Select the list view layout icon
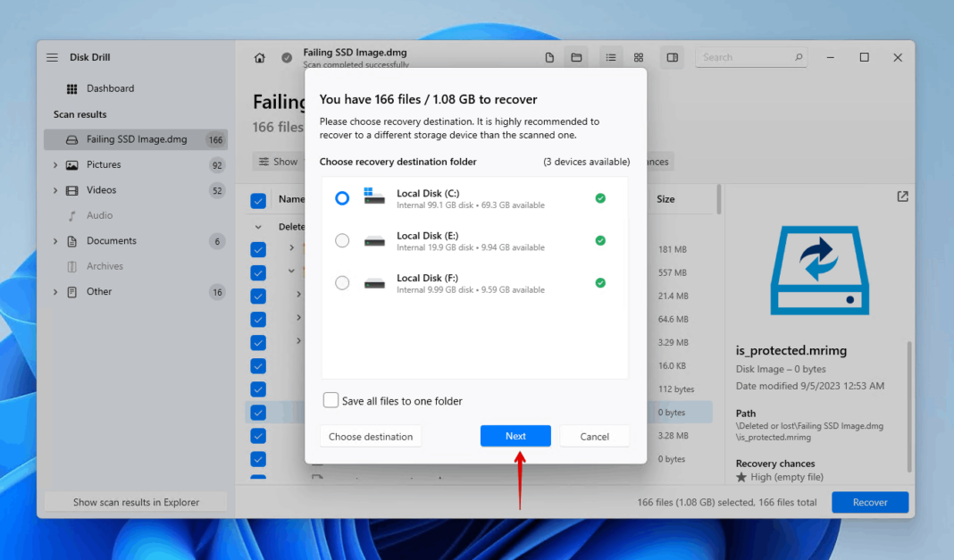Screen dimensions: 954x560 (x=611, y=58)
